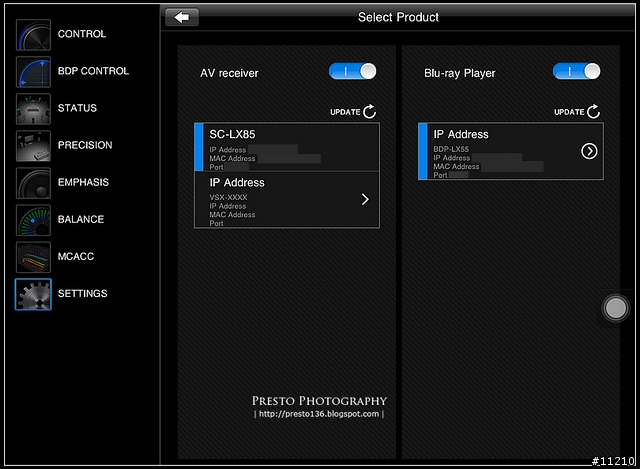Viewport: 640px width, 469px height.
Task: Open the BDP CONTROL icon
Action: 33,72
